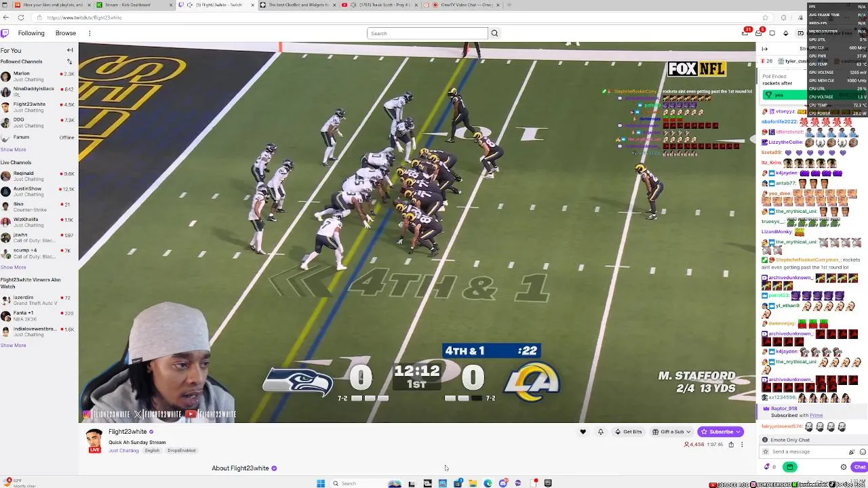Open the emote picker smiley icon
The height and width of the screenshot is (488, 868).
pyautogui.click(x=863, y=451)
